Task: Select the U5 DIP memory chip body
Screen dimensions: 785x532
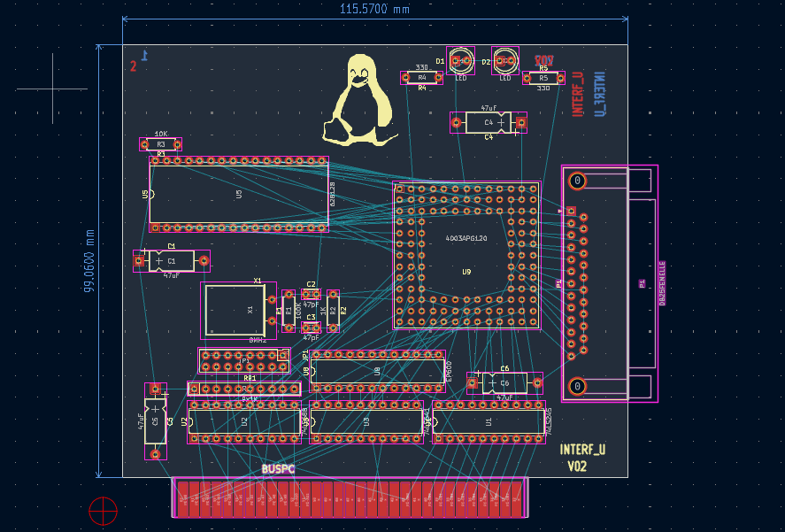Action: (x=239, y=195)
